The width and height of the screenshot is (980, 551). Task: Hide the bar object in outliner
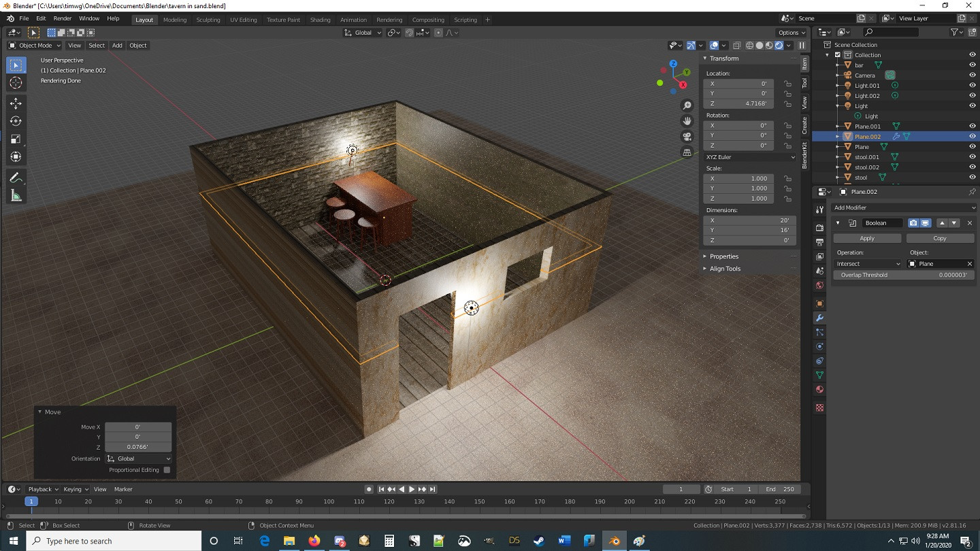972,65
